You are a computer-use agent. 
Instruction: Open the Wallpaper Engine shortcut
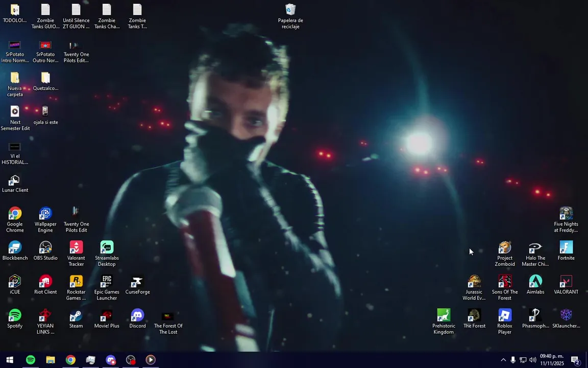point(45,220)
